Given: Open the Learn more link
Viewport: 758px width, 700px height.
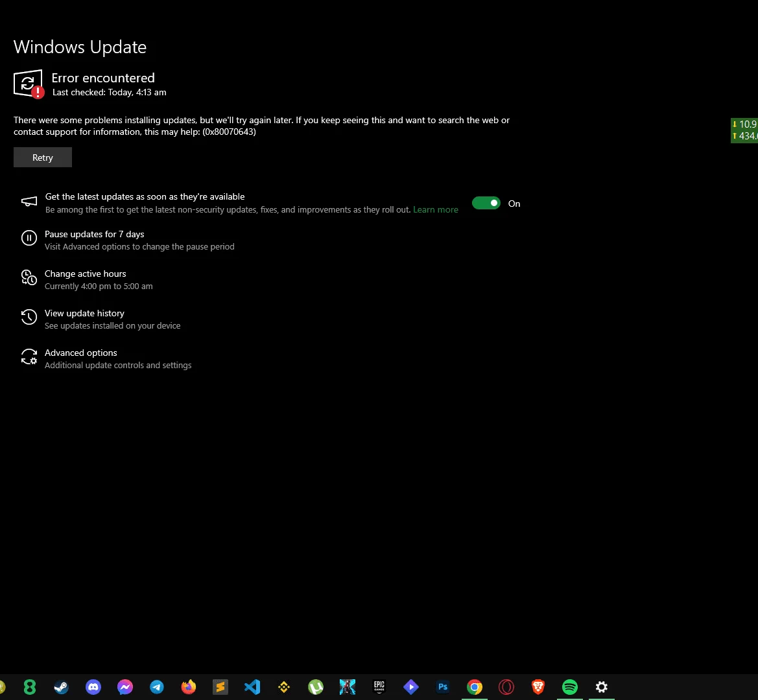Looking at the screenshot, I should (x=436, y=209).
